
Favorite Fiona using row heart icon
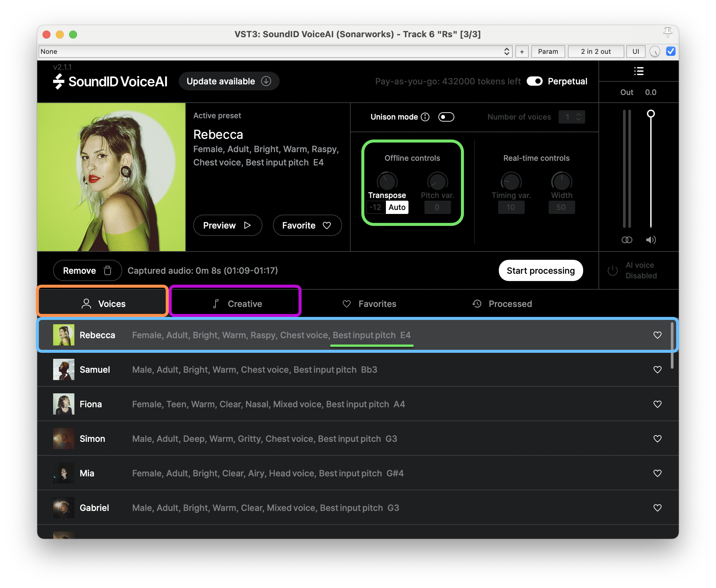tap(658, 404)
